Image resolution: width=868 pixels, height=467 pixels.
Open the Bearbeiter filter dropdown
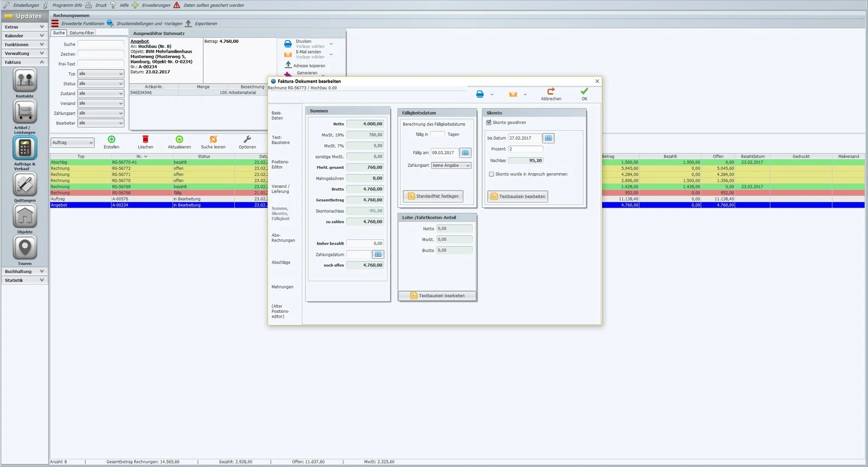point(101,123)
